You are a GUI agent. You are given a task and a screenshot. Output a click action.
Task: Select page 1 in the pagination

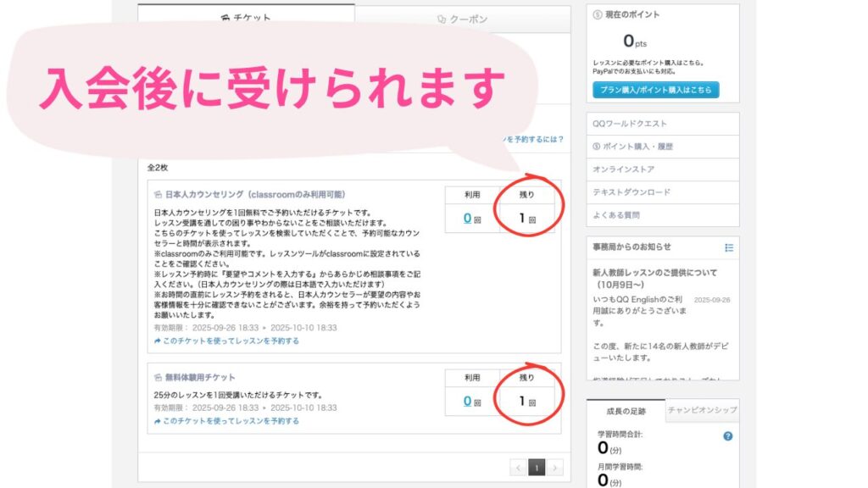537,468
